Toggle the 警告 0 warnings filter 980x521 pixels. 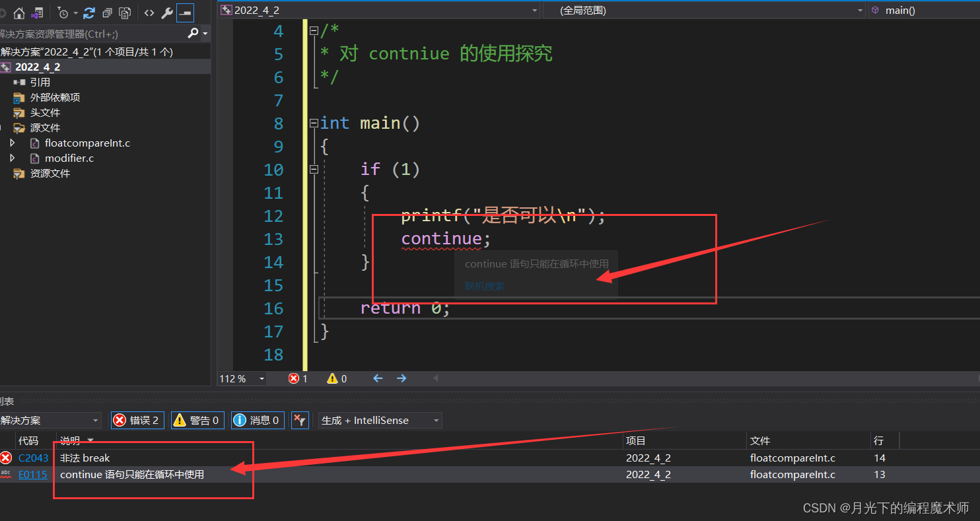pos(197,420)
